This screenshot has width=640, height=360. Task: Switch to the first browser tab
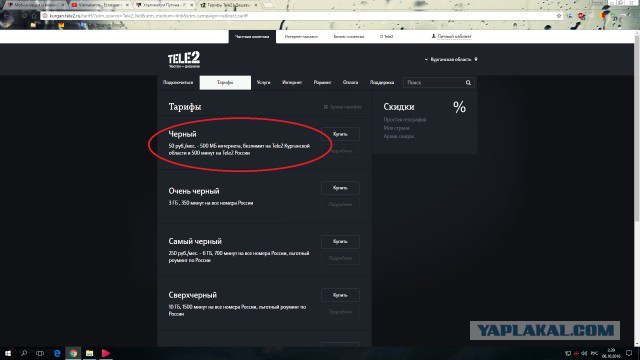click(x=35, y=5)
